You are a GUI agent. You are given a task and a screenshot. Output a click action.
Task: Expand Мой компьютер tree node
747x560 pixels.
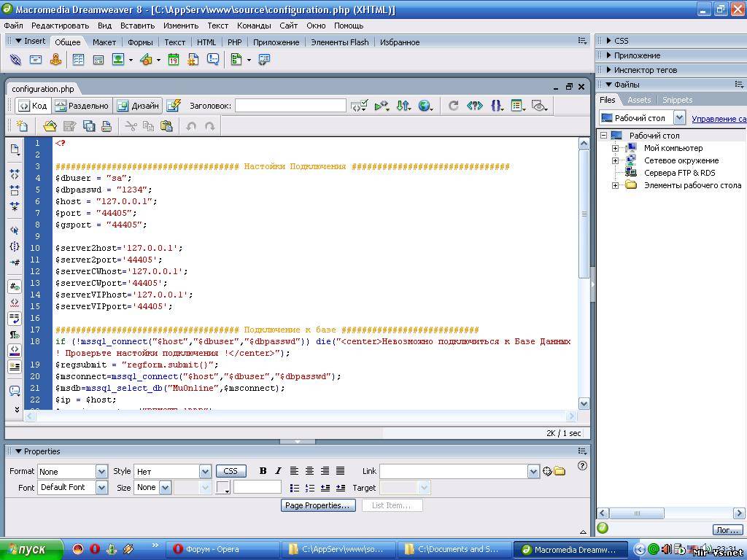(615, 148)
